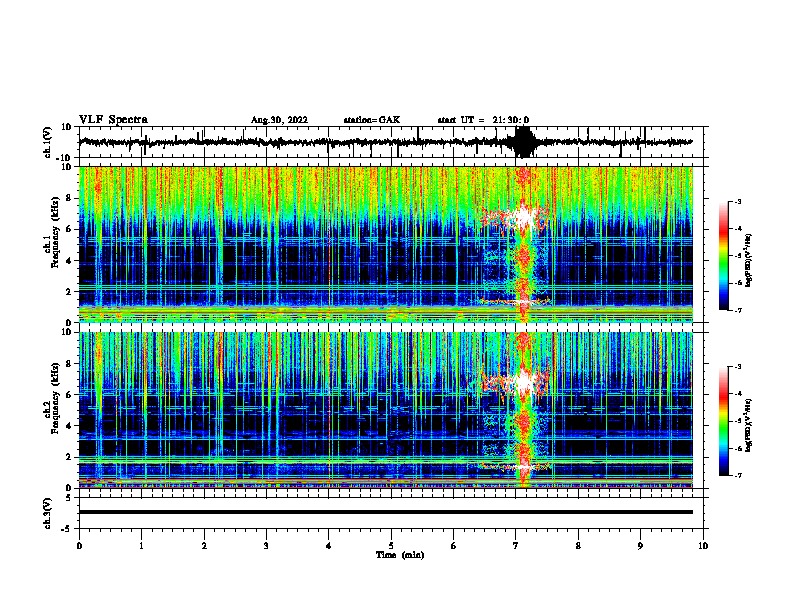
Task: Click the "8" kHz tick label on the ch.1 frequency axis
Action: 70,198
